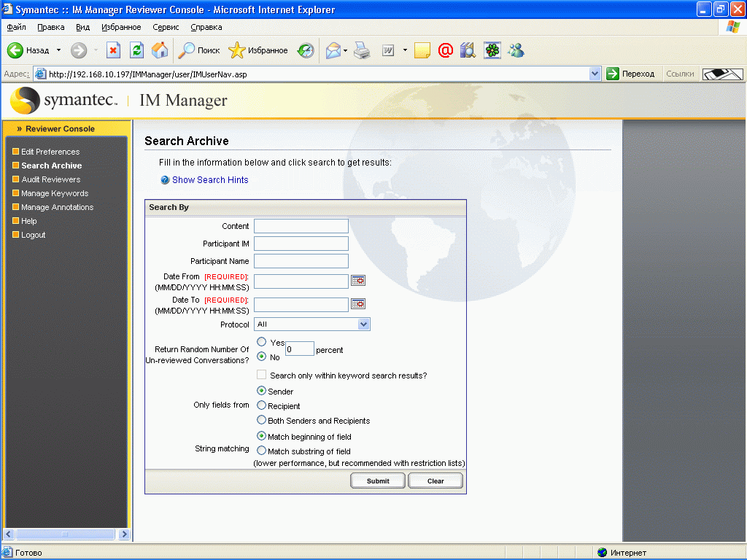Open the Edit icon dropdown arrow

(x=405, y=50)
